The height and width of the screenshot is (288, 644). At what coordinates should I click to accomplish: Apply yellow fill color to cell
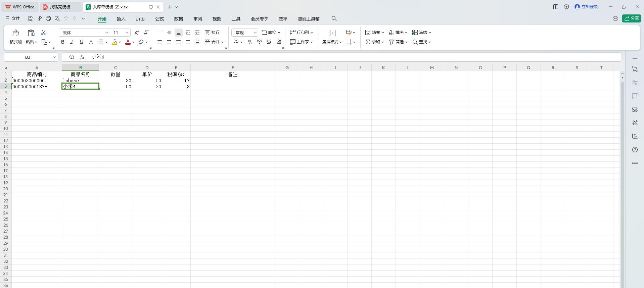pyautogui.click(x=114, y=42)
